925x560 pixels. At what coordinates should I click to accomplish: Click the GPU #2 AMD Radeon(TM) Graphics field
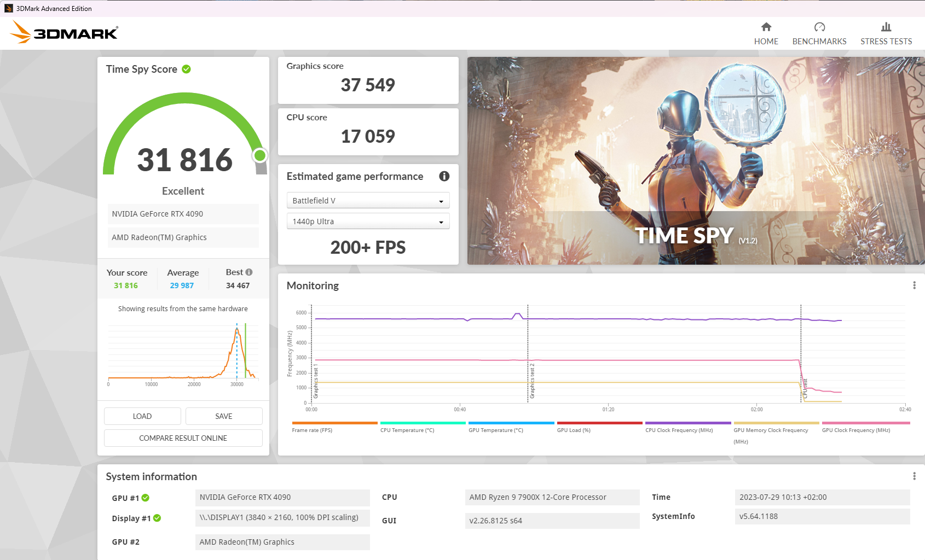282,542
